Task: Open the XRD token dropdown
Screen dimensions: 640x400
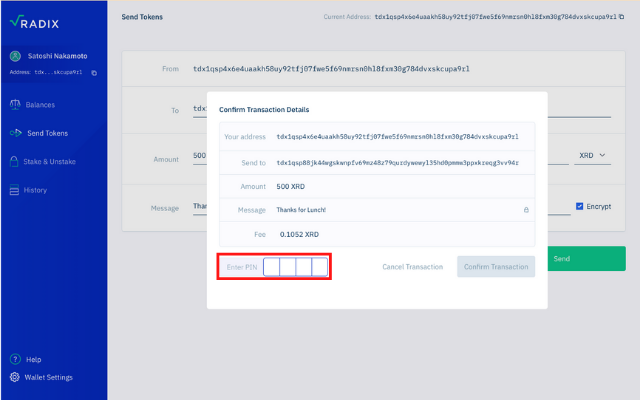Action: coord(592,156)
